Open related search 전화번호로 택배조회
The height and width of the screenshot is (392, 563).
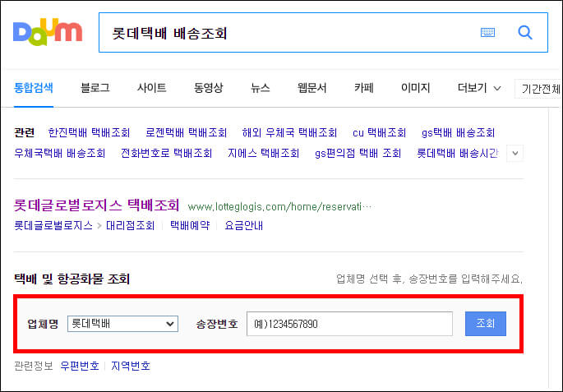tap(167, 154)
